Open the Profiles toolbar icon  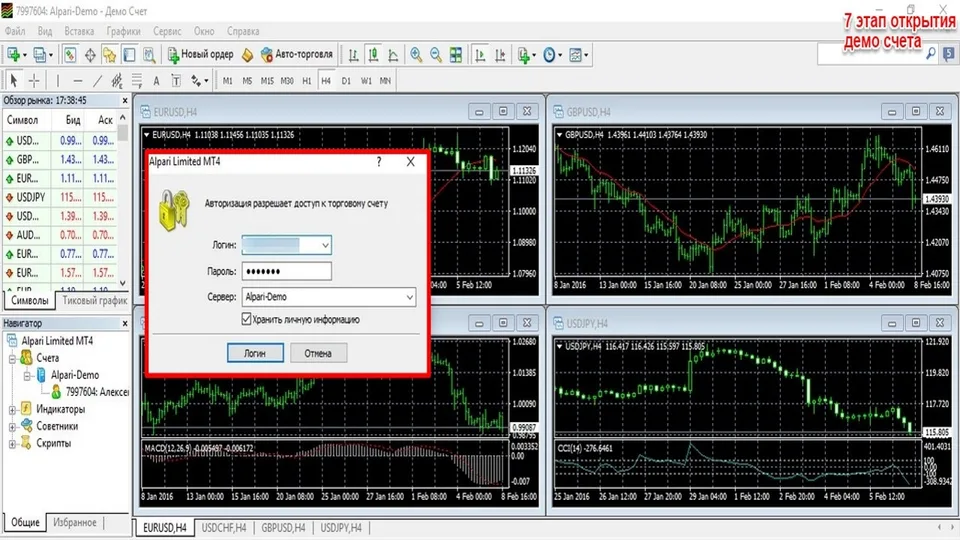40,55
